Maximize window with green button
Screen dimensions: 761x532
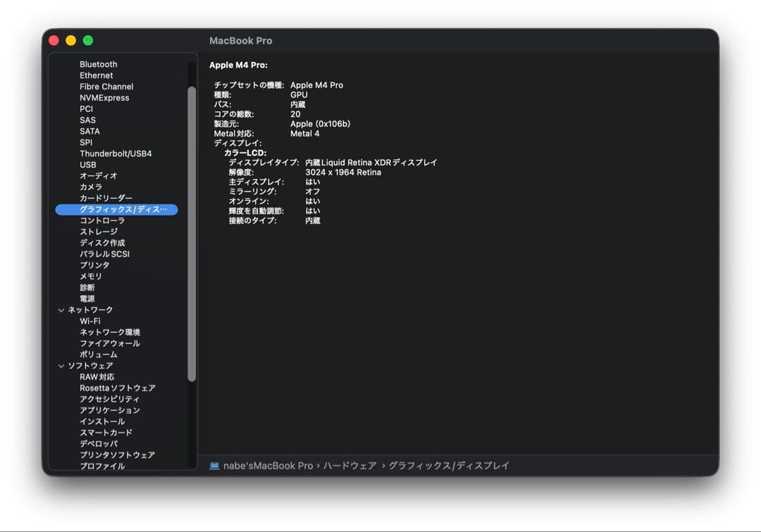[x=88, y=40]
